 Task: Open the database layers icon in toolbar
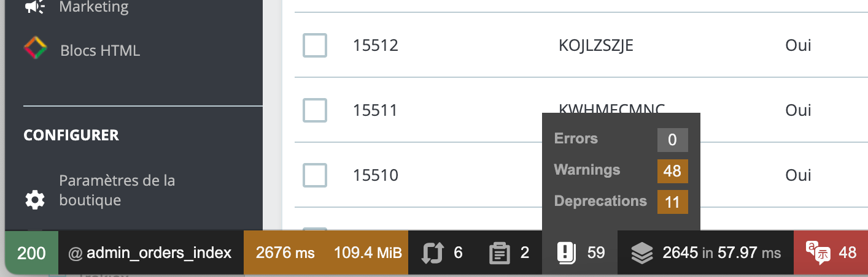click(x=641, y=253)
